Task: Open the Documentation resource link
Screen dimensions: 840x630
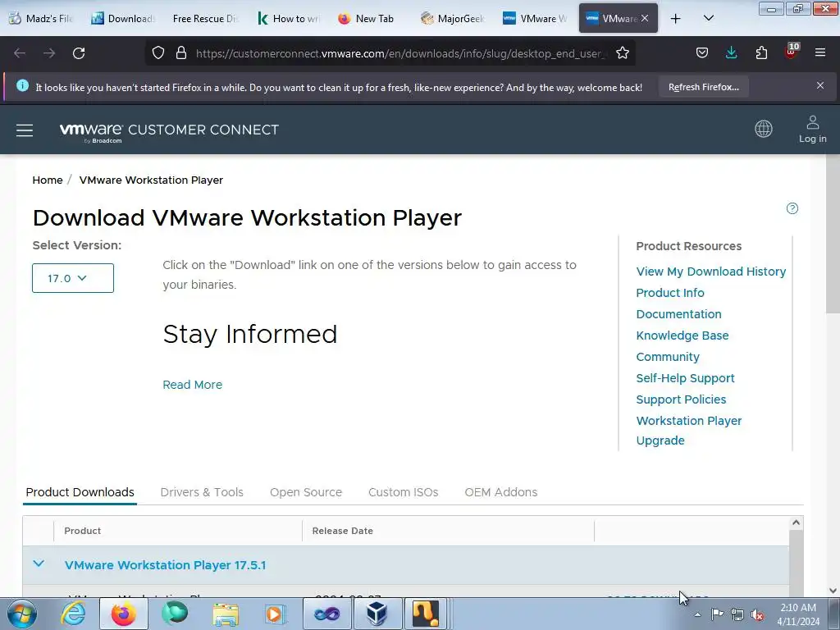Action: 678,314
